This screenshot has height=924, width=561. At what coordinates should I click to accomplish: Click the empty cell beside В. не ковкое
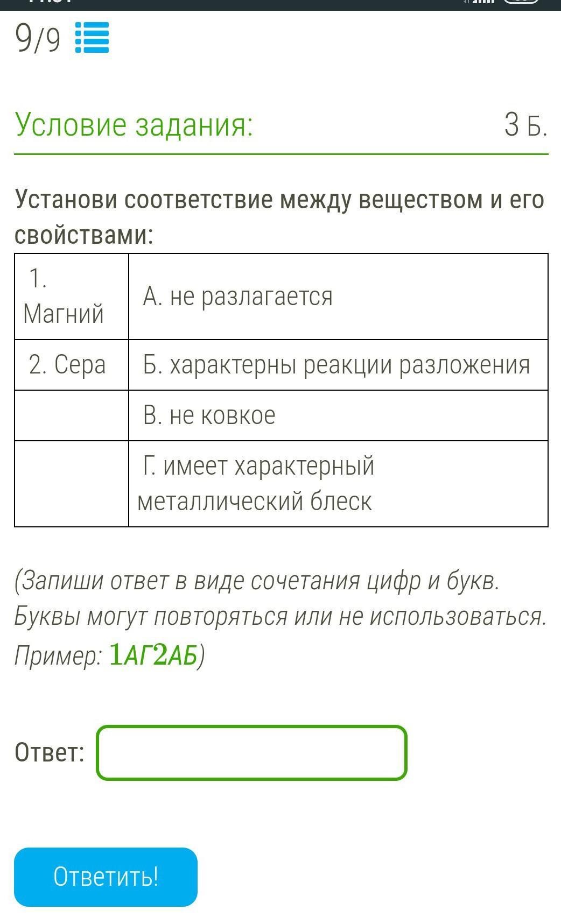[x=72, y=415]
